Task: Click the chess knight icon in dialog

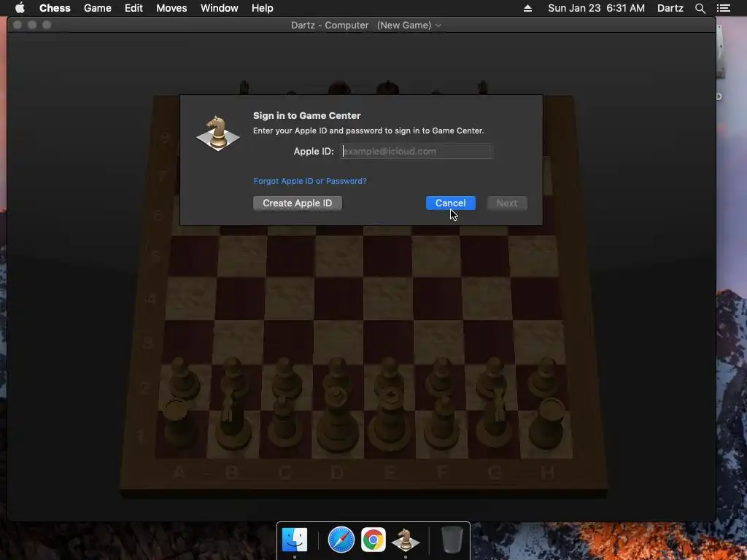Action: click(x=217, y=133)
